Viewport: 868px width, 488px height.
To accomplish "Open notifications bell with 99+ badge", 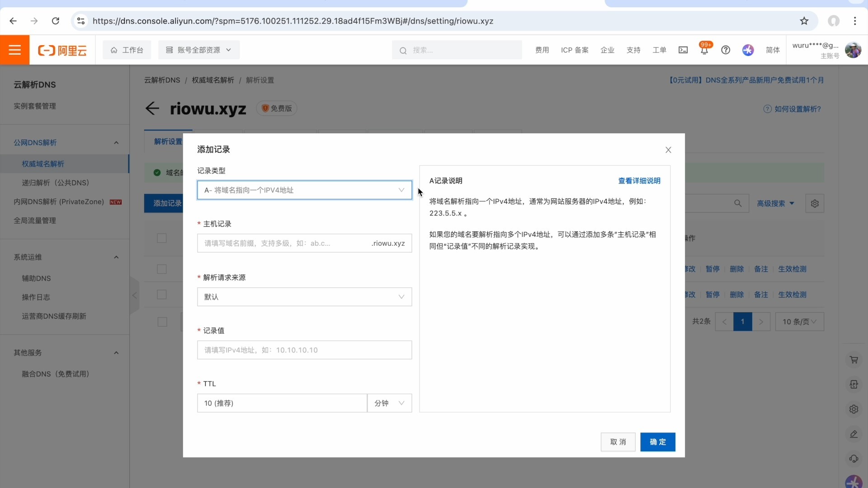I will point(704,49).
